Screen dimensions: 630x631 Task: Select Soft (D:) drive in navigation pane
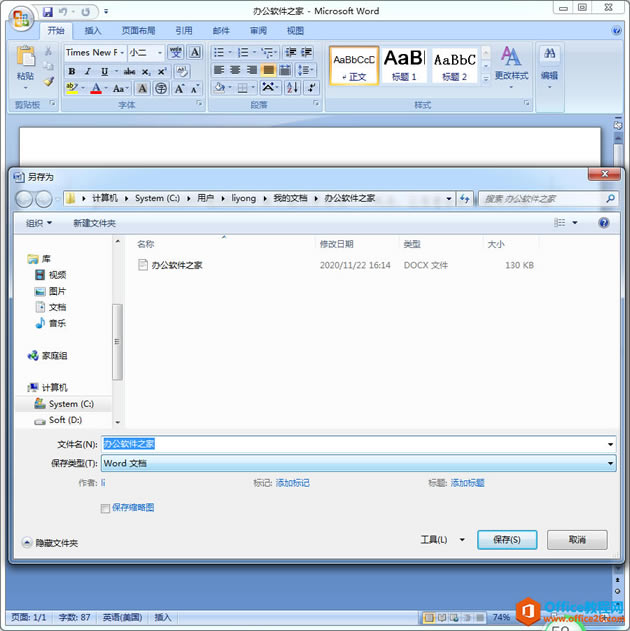click(59, 420)
